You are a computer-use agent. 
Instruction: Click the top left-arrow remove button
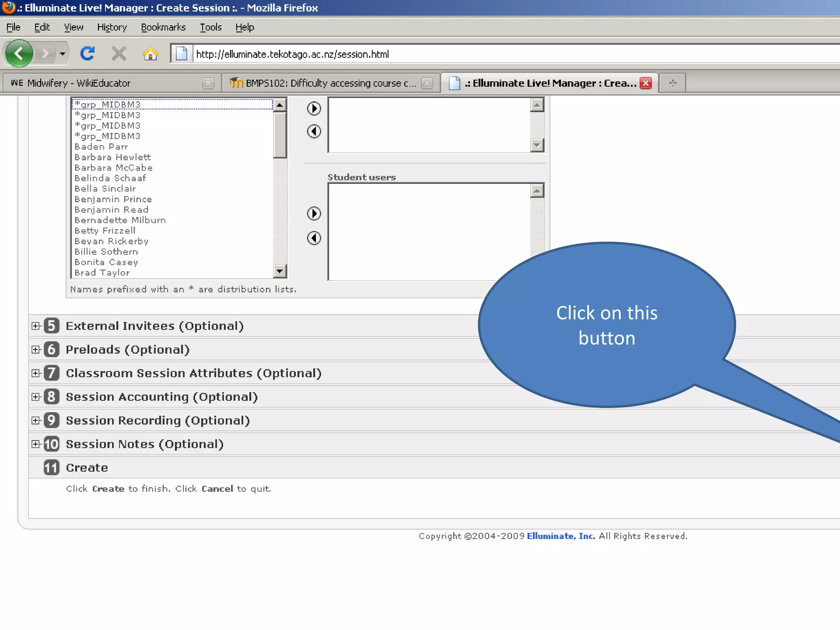(x=314, y=131)
